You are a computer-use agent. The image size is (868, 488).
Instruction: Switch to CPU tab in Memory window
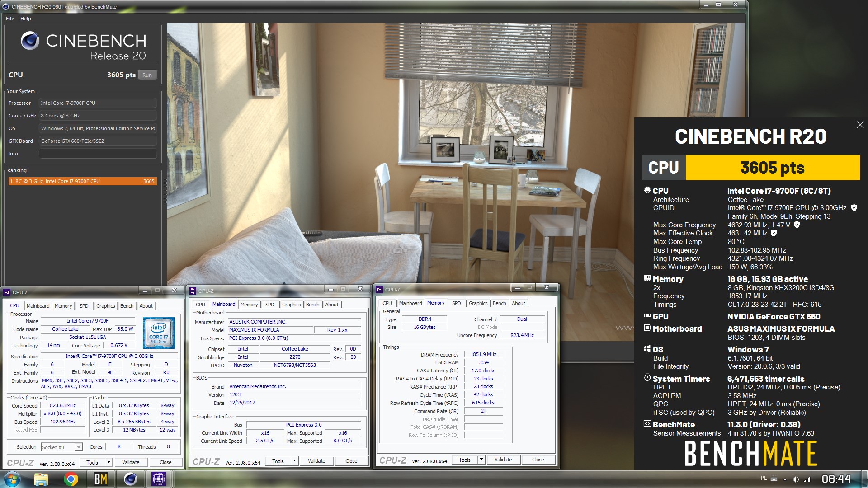click(x=387, y=303)
